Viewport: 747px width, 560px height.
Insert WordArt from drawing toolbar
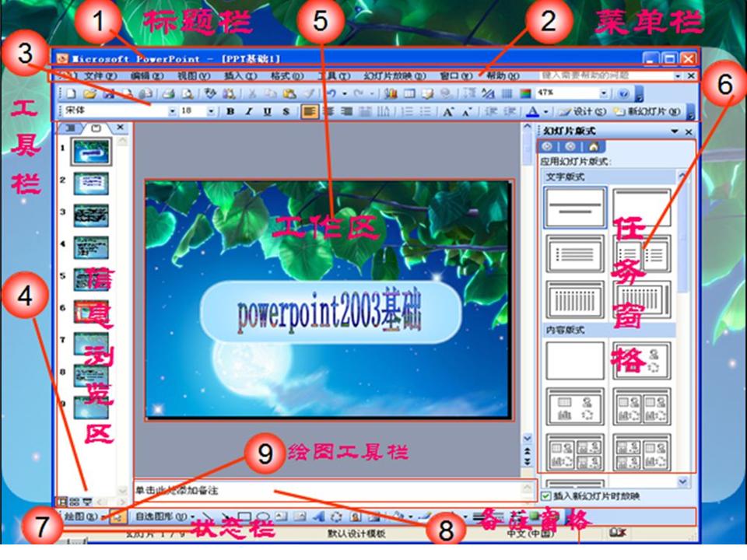319,516
